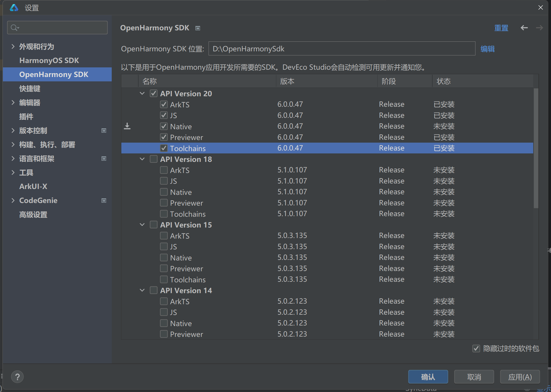
Task: Click the download icon beside the Native row
Action: point(127,126)
